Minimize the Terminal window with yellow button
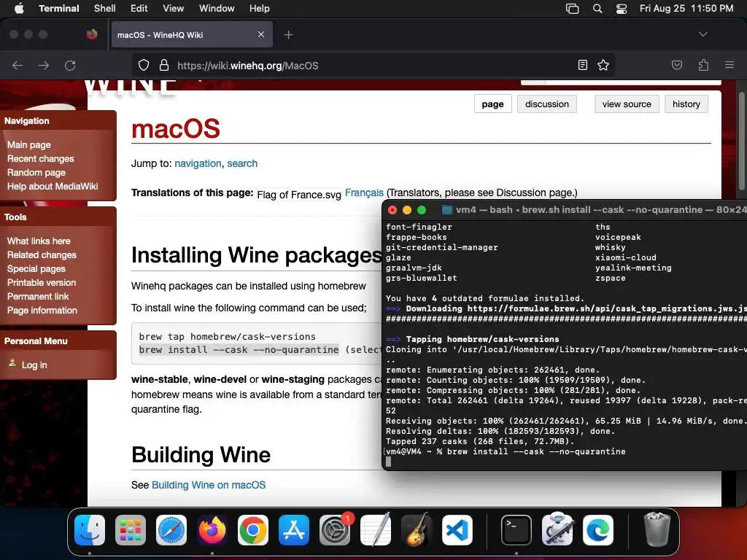Image resolution: width=747 pixels, height=560 pixels. tap(407, 210)
